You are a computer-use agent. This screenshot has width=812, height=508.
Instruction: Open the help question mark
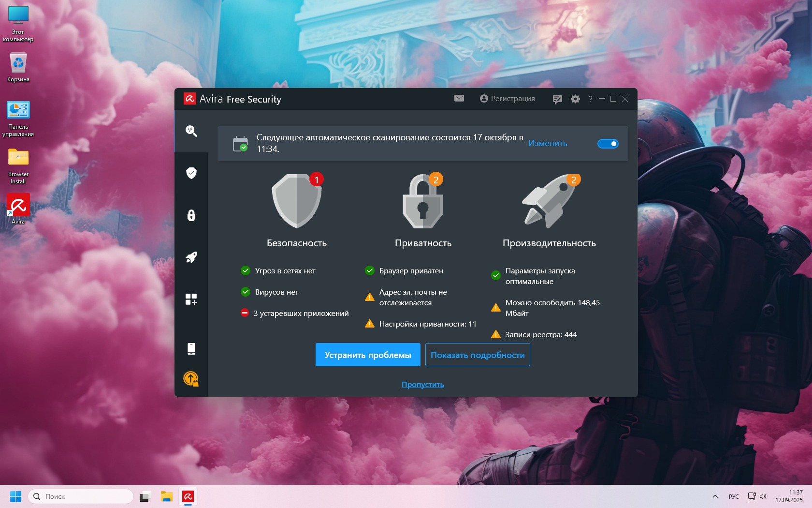[590, 99]
